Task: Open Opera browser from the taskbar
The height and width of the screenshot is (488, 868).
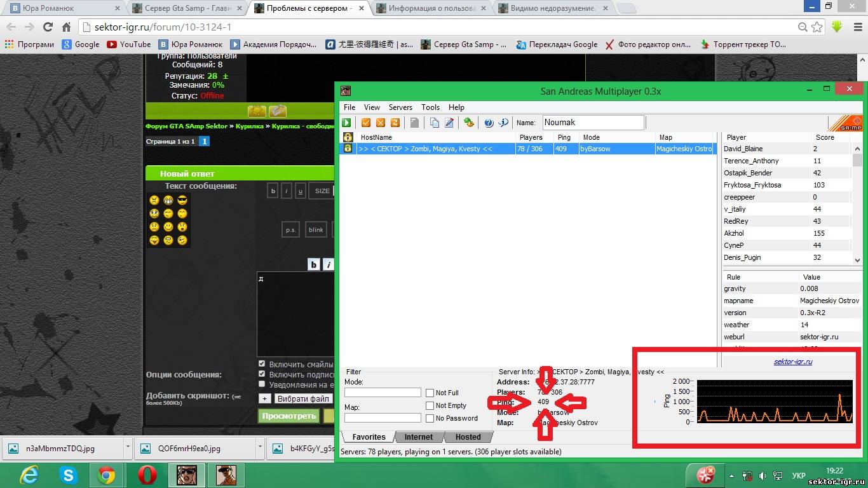Action: (x=147, y=475)
